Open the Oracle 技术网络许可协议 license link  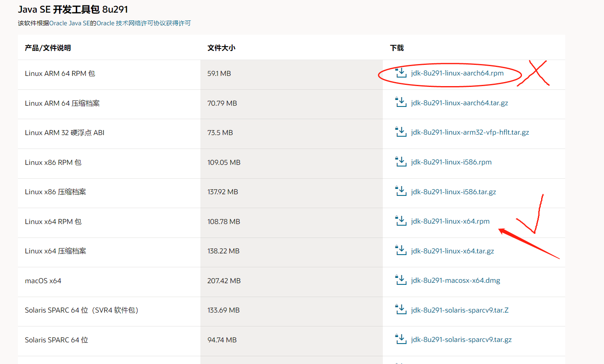point(144,23)
